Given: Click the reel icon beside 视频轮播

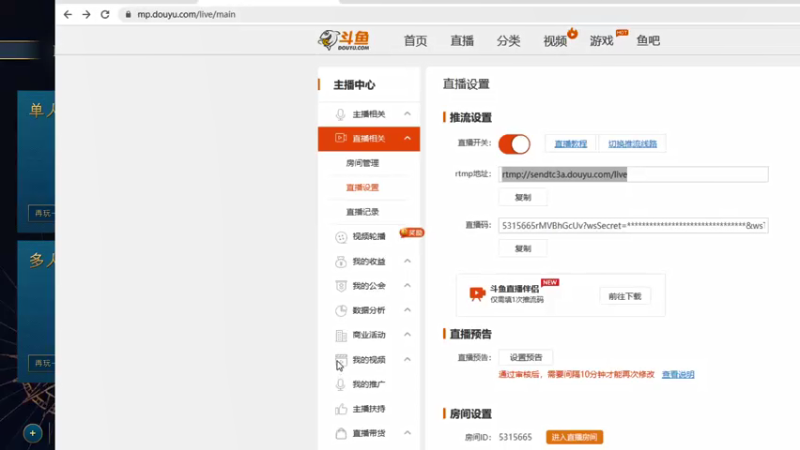Looking at the screenshot, I should 341,237.
